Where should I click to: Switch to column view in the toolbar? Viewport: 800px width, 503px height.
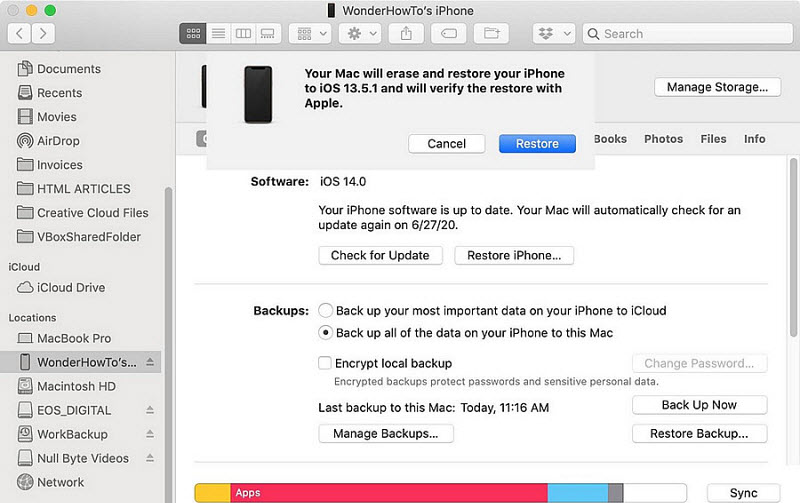pyautogui.click(x=243, y=34)
